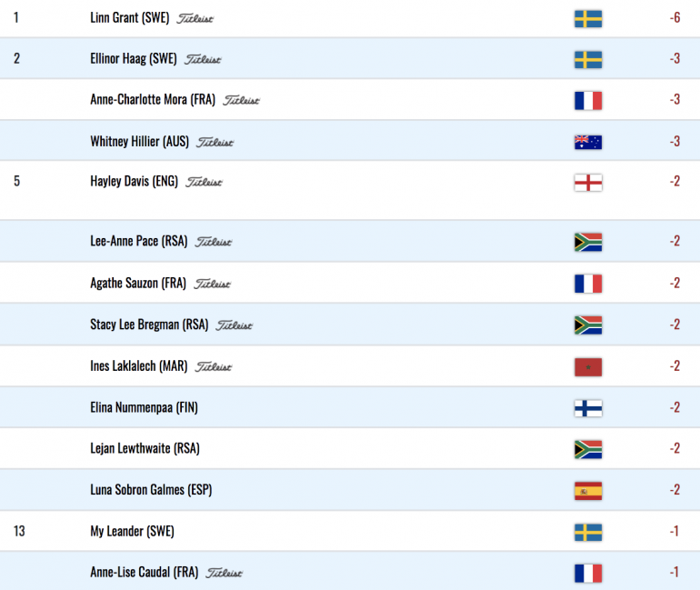The image size is (700, 590).
Task: Click the Australian flag in Whitney Hillier's row
Action: click(588, 142)
